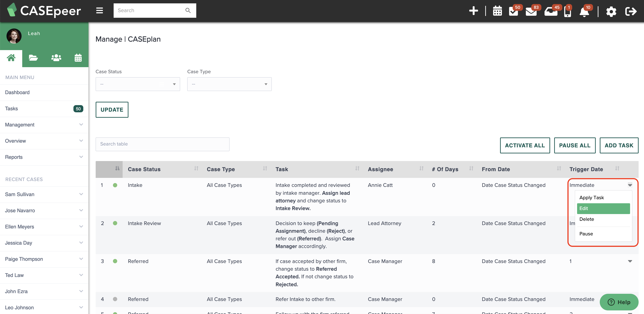Toggle the gray status dot on row 4

(115, 299)
